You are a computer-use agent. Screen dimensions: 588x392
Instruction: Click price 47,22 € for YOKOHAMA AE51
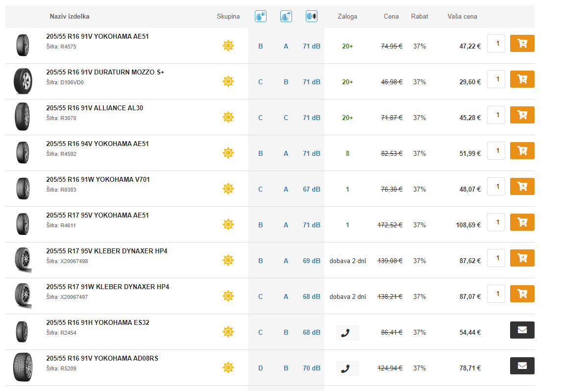coord(470,46)
